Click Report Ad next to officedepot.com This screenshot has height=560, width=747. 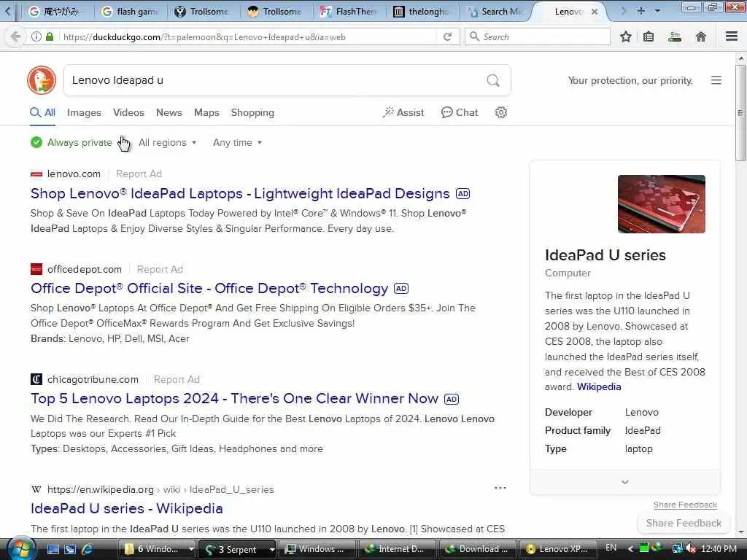[x=160, y=269]
